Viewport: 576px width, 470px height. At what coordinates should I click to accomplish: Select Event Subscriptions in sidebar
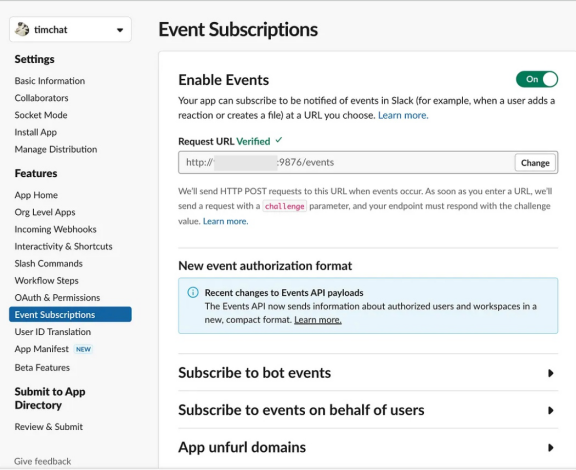tap(70, 315)
